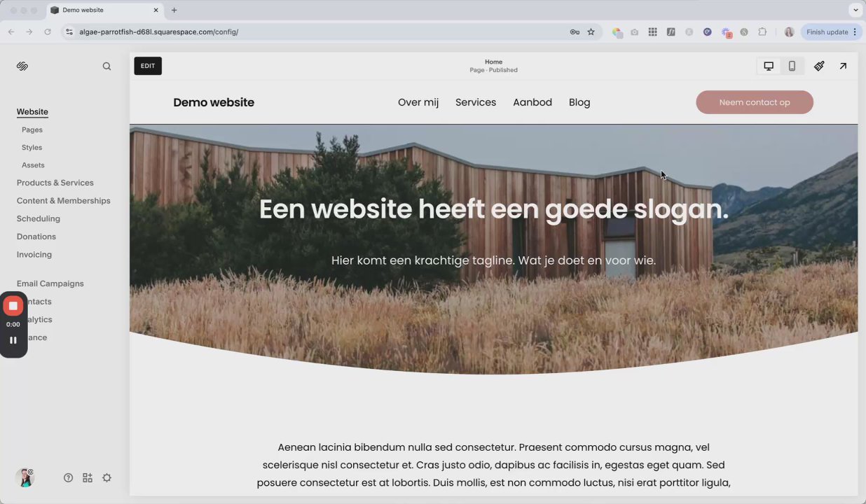Close the Demo website tab
Screen dimensions: 866x504
point(156,10)
